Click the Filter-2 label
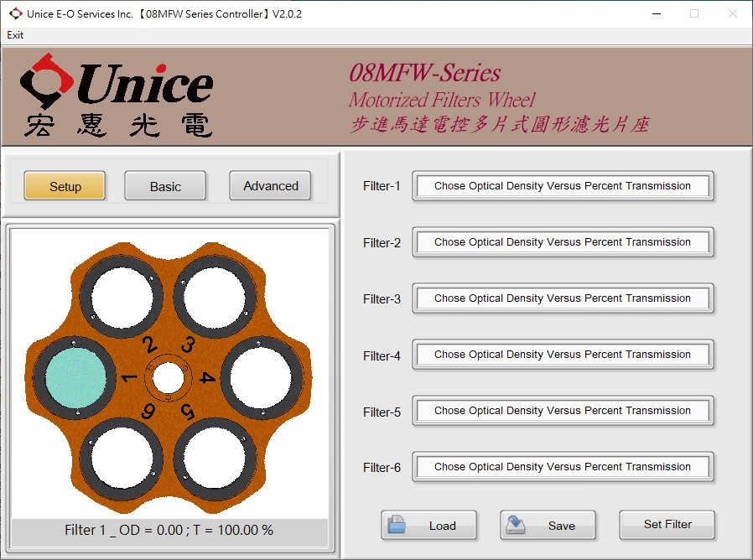 click(382, 242)
